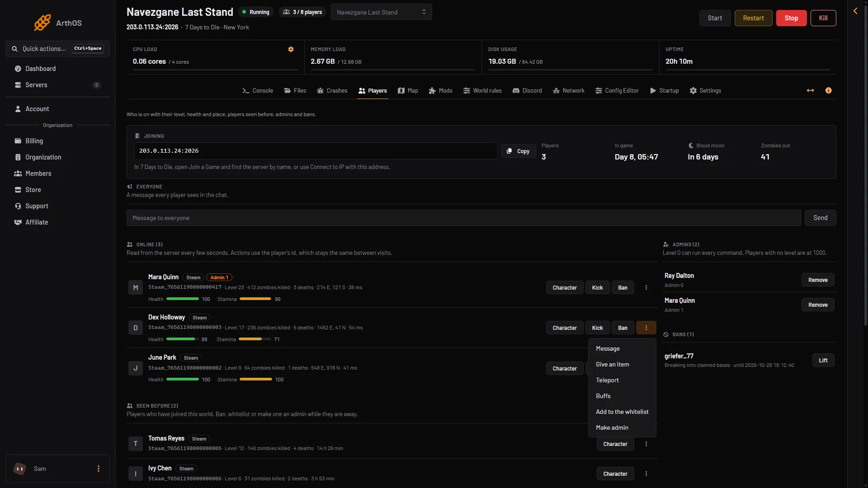This screenshot has height=488, width=868.
Task: Open Support in the sidebar
Action: pyautogui.click(x=57, y=206)
